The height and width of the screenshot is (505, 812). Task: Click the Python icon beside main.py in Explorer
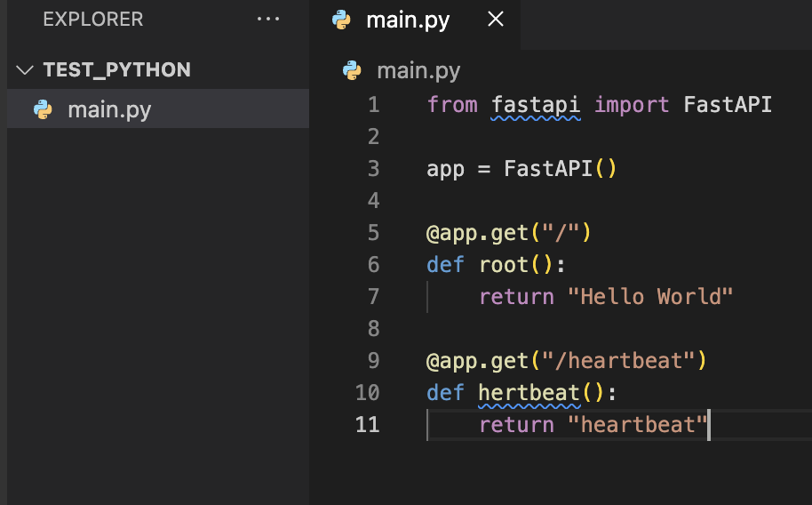tap(43, 109)
